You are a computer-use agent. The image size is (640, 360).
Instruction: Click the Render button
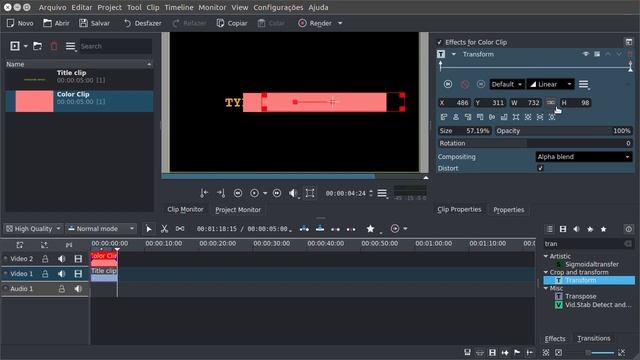[x=315, y=23]
